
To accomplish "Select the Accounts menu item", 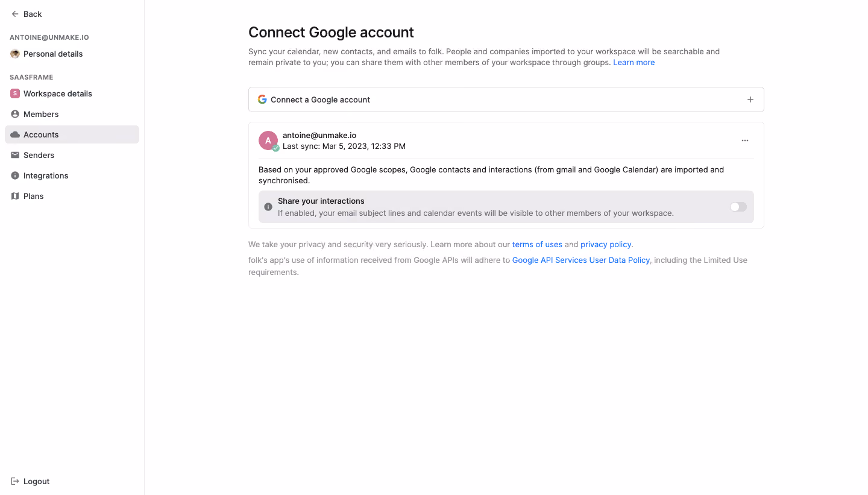I will coord(72,134).
